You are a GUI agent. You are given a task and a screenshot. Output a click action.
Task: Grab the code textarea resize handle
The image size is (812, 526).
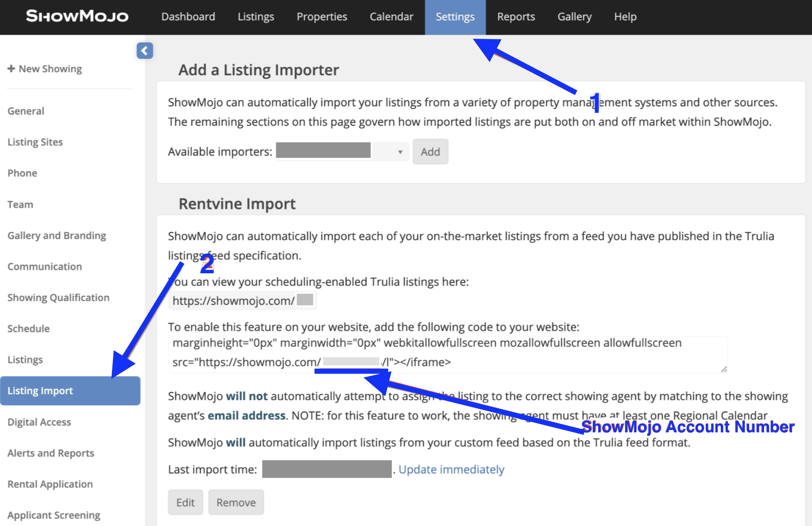tap(724, 369)
